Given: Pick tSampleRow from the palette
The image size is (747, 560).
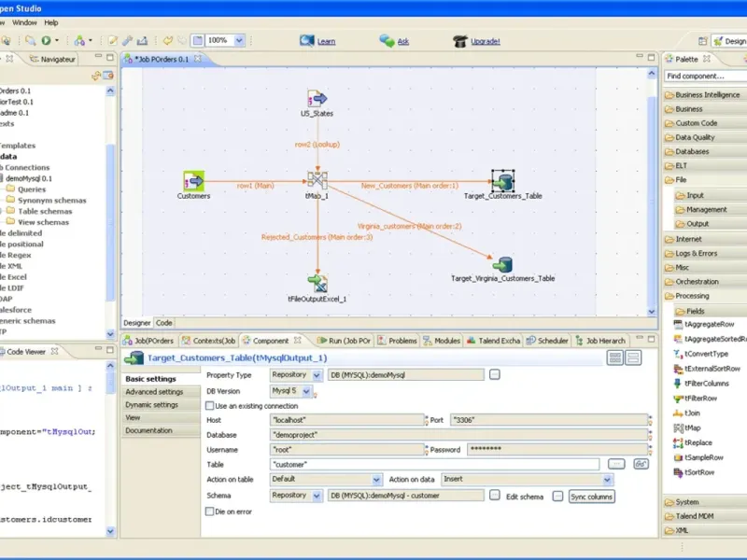Looking at the screenshot, I should click(698, 457).
